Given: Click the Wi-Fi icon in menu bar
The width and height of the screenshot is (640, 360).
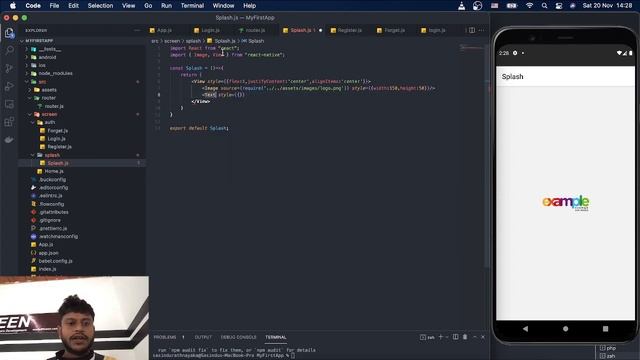Looking at the screenshot, I should [529, 6].
